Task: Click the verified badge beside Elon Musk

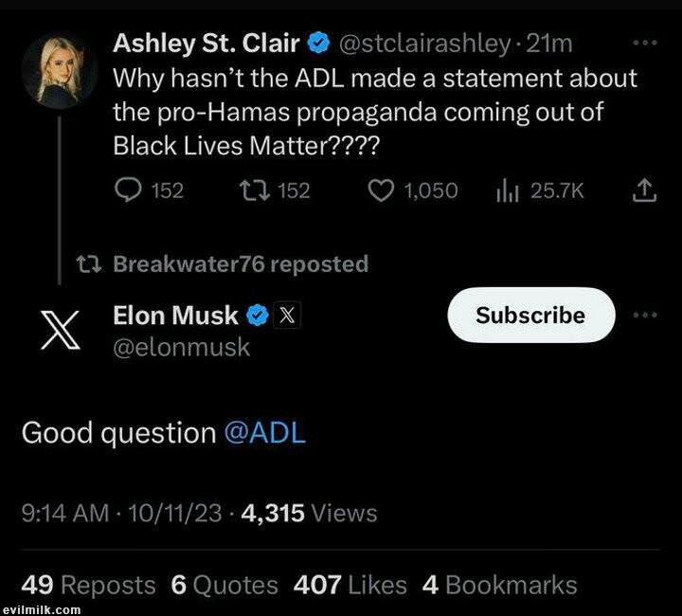Action: [x=256, y=315]
